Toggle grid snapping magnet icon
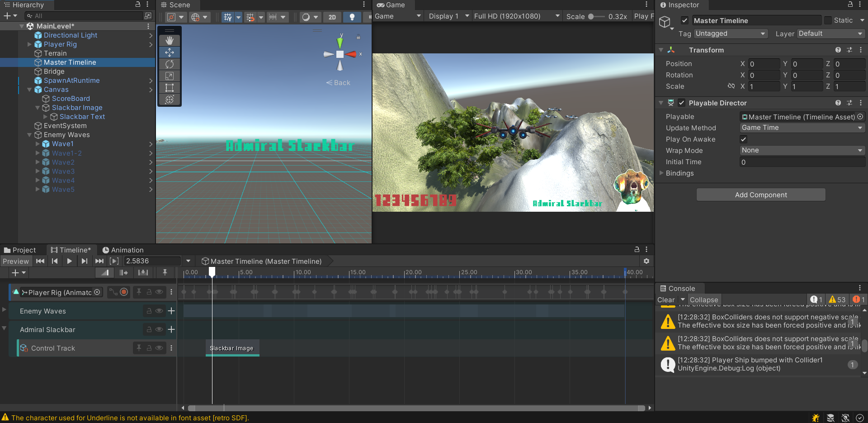The image size is (868, 423). [250, 17]
